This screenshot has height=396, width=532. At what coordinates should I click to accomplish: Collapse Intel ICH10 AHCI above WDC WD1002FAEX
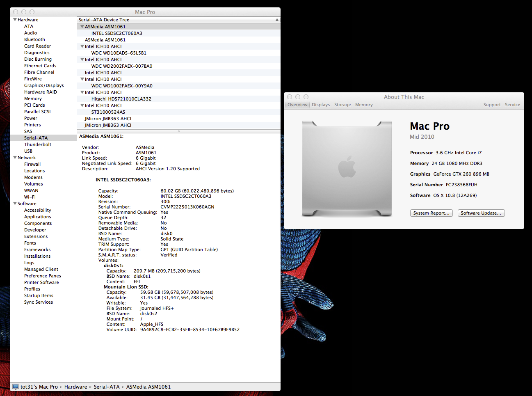(x=82, y=79)
